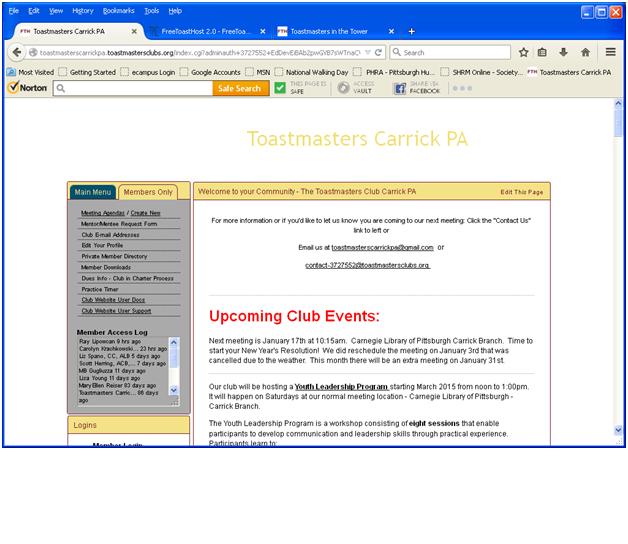Click the Member Access Log scroll-up arrow
The width and height of the screenshot is (628, 544).
(x=174, y=342)
